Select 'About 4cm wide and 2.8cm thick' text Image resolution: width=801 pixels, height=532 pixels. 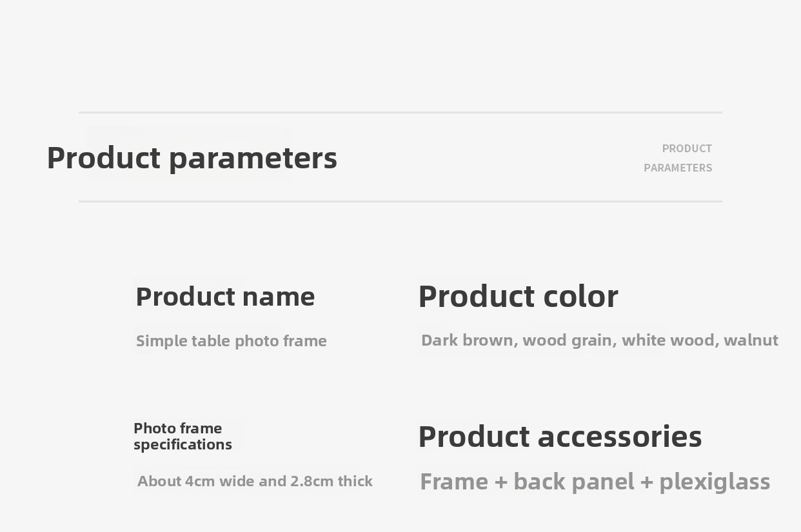click(x=255, y=481)
